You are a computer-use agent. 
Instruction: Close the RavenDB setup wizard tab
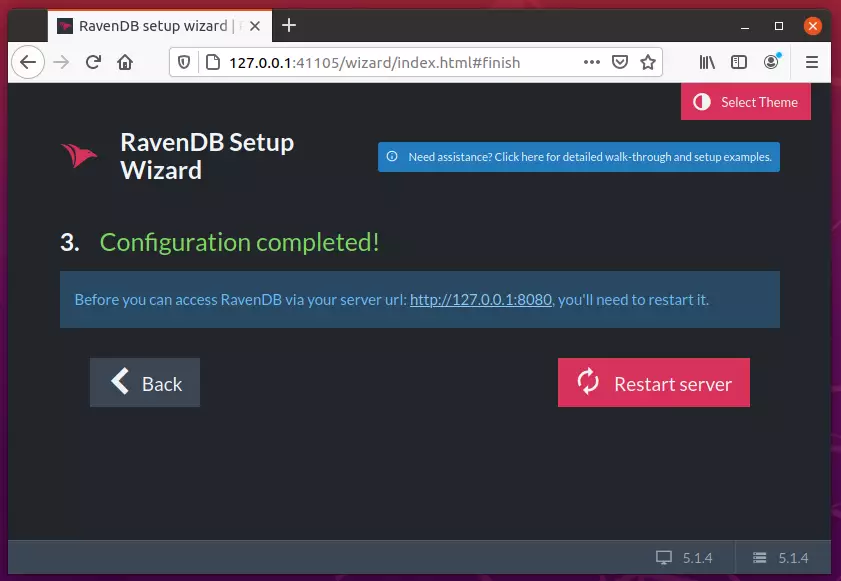(255, 26)
